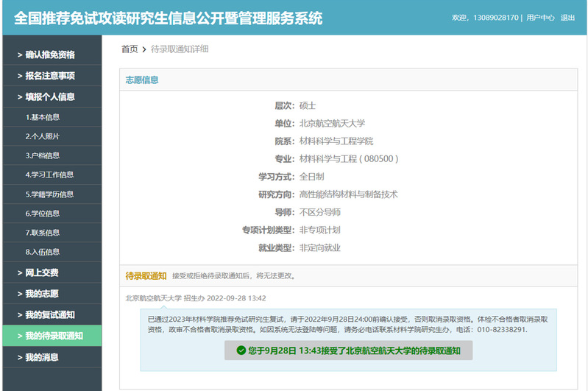Select 8.入伍信息 submenu item
This screenshot has width=588, height=391.
pyautogui.click(x=43, y=252)
